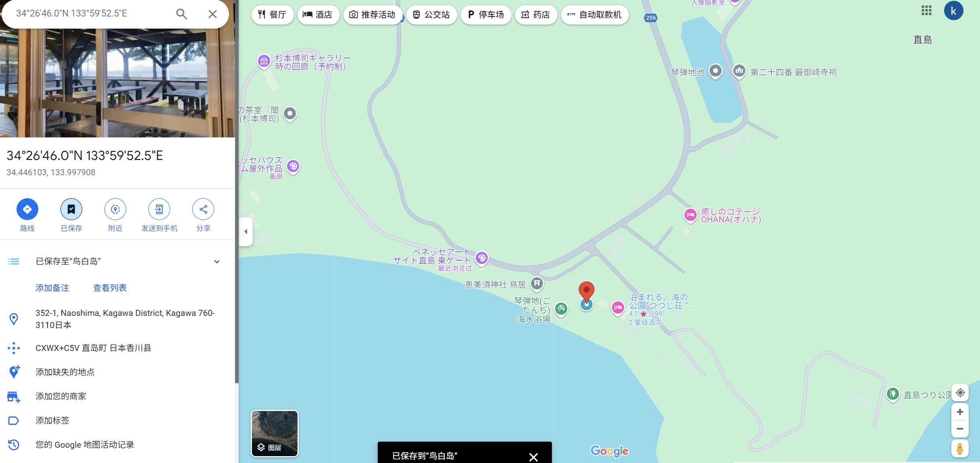
Task: Select the 自动取款机 ATM chip
Action: pyautogui.click(x=595, y=15)
